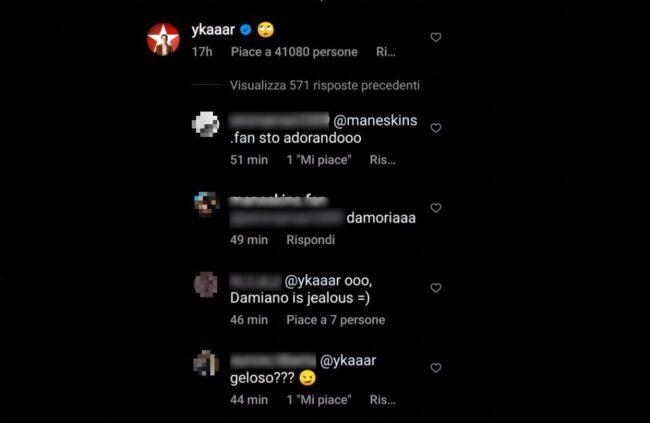The image size is (650, 423).
Task: Click the blue verified badge beside ykaaar
Action: [245, 30]
